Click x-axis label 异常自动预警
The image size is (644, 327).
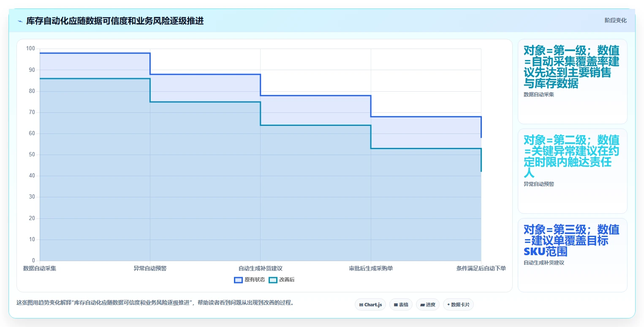[150, 268]
